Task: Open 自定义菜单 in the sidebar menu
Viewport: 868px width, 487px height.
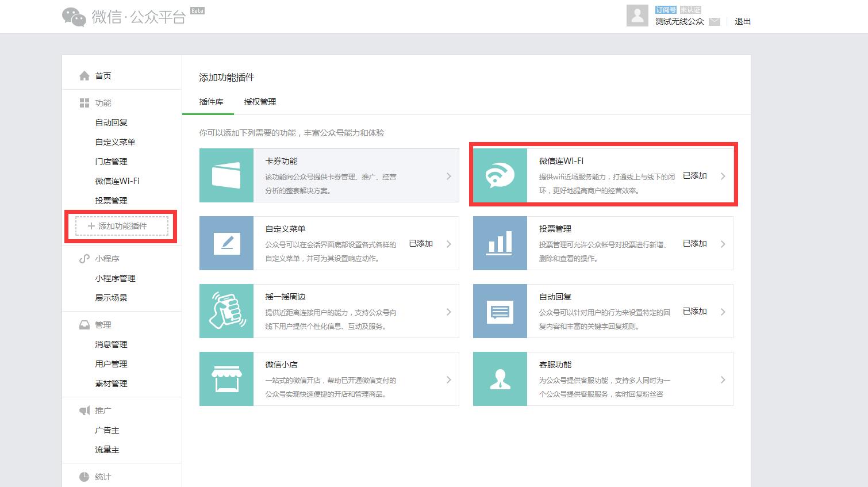Action: (x=115, y=142)
